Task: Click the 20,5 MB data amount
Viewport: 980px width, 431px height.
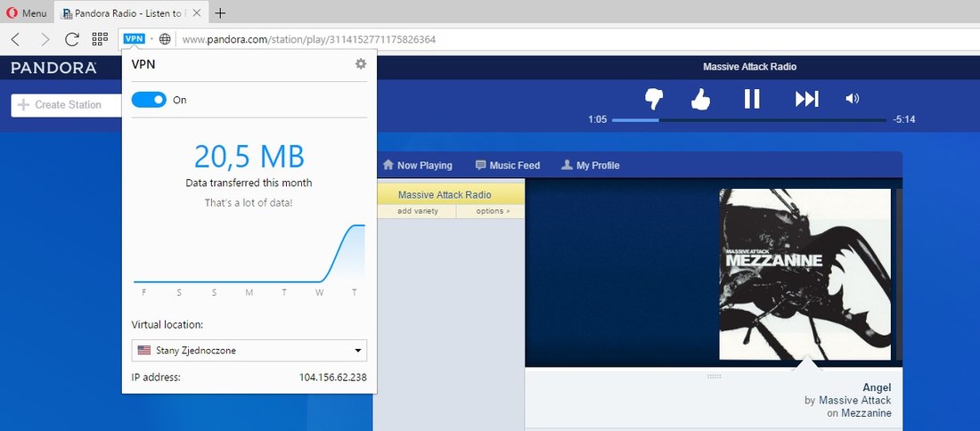Action: coord(249,156)
